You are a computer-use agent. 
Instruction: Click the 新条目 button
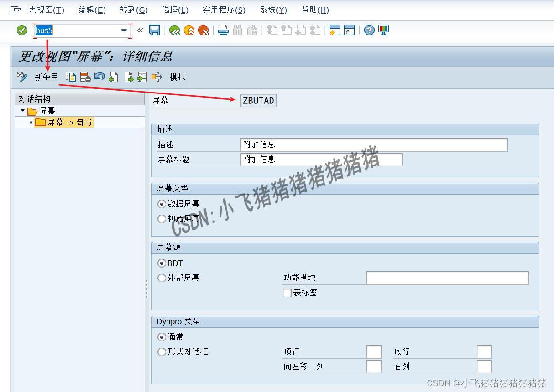pos(46,77)
